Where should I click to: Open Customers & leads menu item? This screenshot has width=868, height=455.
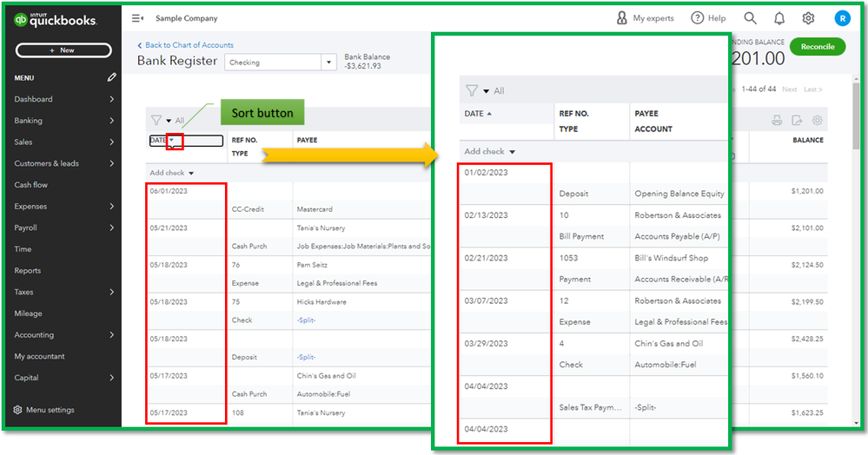(47, 163)
